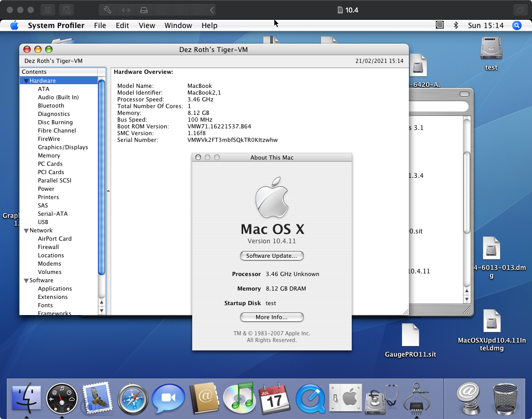Click the Contents column header
The width and height of the screenshot is (532, 419).
click(58, 72)
